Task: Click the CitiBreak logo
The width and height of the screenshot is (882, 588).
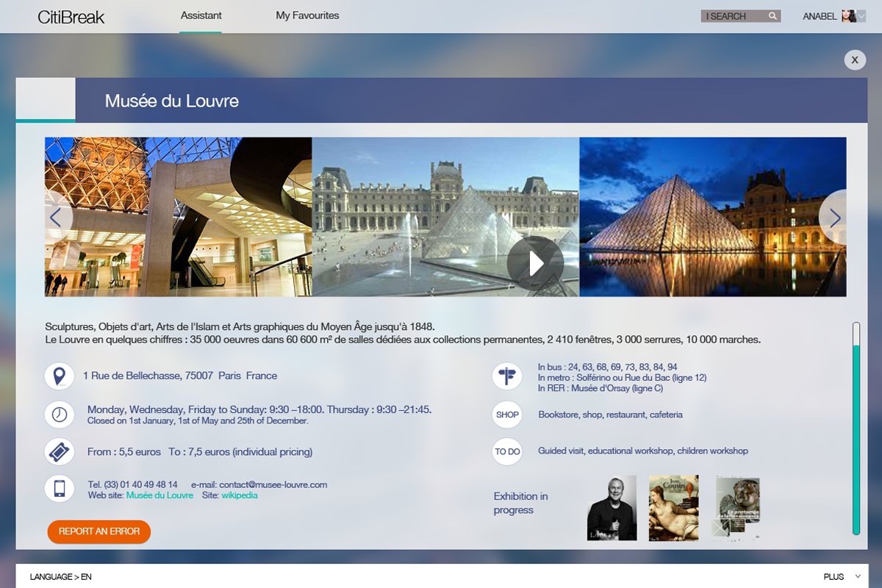Action: tap(71, 17)
